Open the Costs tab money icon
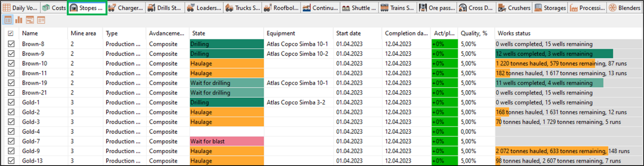The height and width of the screenshot is (166, 644). [47, 8]
